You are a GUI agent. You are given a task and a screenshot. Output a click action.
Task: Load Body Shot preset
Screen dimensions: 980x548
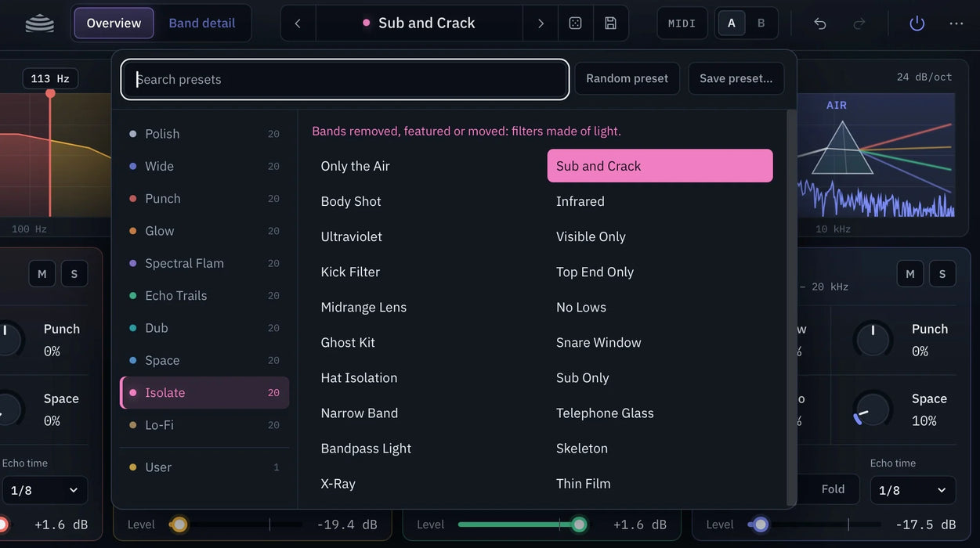425,201
